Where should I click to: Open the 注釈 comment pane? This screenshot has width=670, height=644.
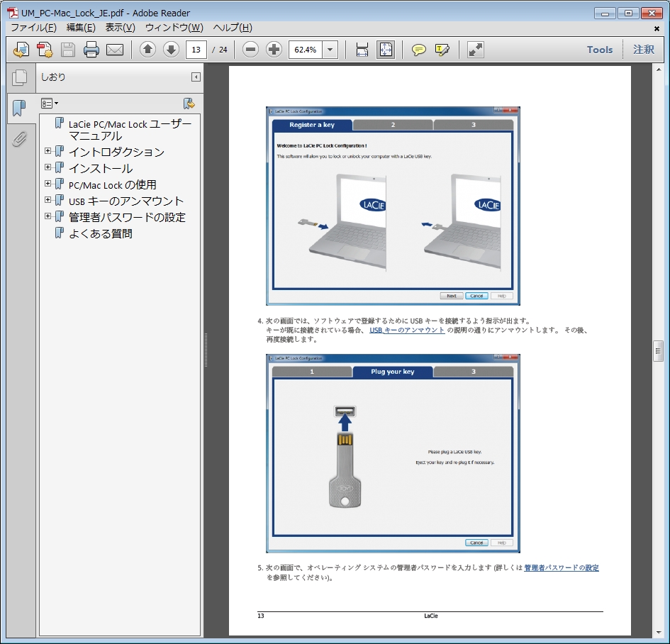[x=644, y=50]
